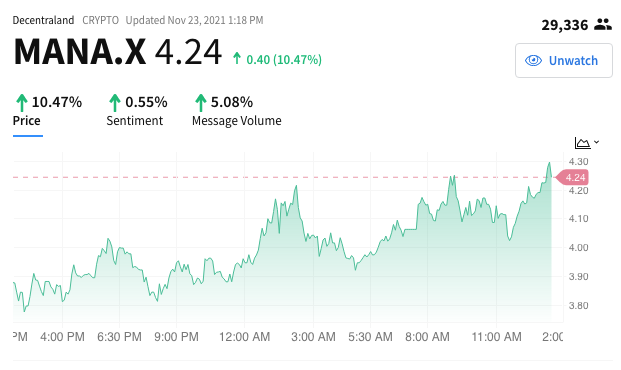Click the green arrow beside 0.40 change
Image resolution: width=621 pixels, height=370 pixels.
point(237,58)
